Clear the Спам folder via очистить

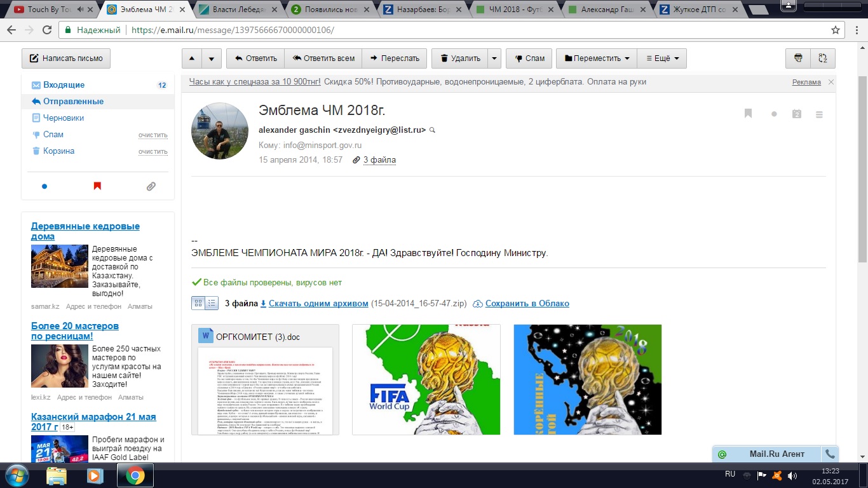(153, 135)
